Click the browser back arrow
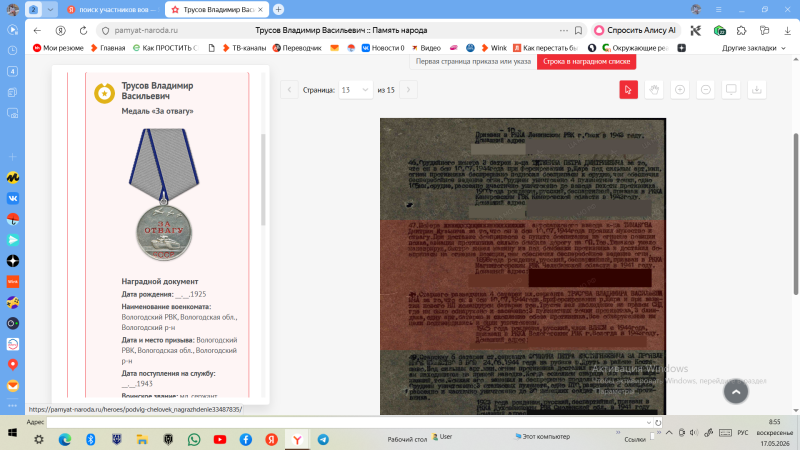The height and width of the screenshot is (450, 800). pos(37,30)
